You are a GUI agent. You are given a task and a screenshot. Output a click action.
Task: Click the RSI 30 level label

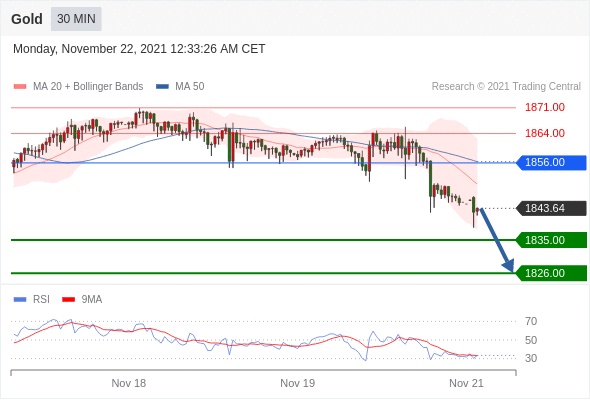tap(531, 358)
